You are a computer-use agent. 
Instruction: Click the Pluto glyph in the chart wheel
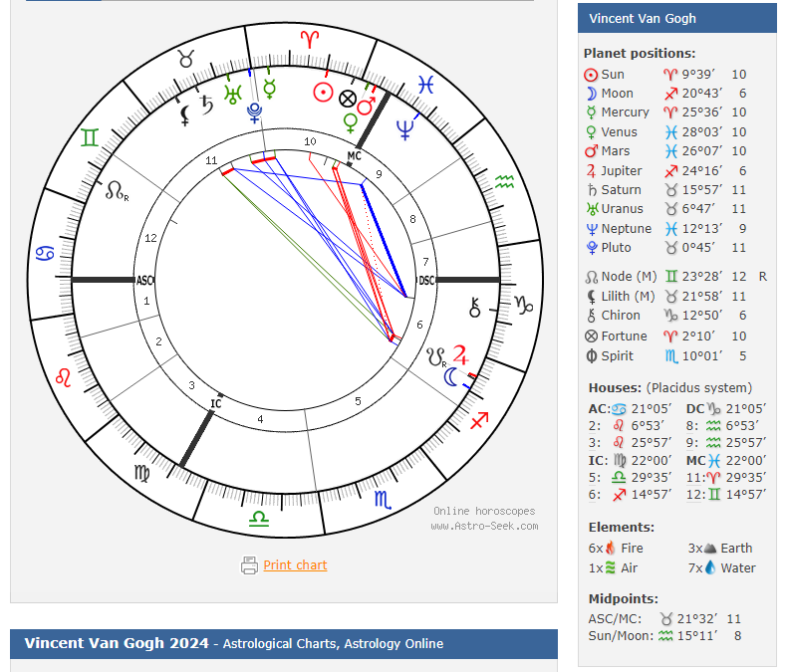coord(254,112)
